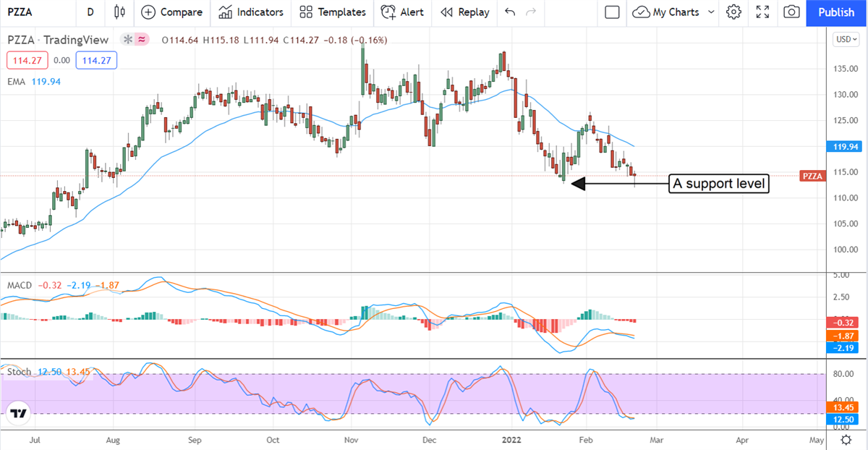868x450 pixels.
Task: Take a chart snapshot with camera icon
Action: coord(792,12)
